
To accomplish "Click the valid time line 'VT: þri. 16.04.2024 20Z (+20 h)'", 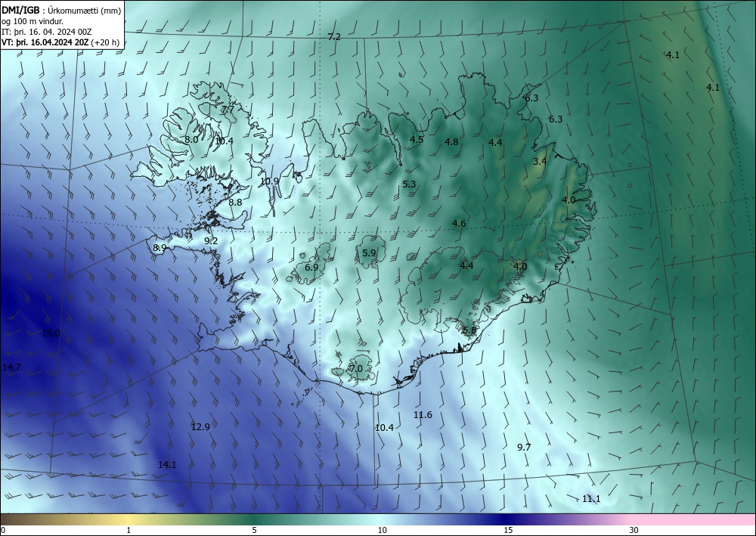I will click(60, 42).
